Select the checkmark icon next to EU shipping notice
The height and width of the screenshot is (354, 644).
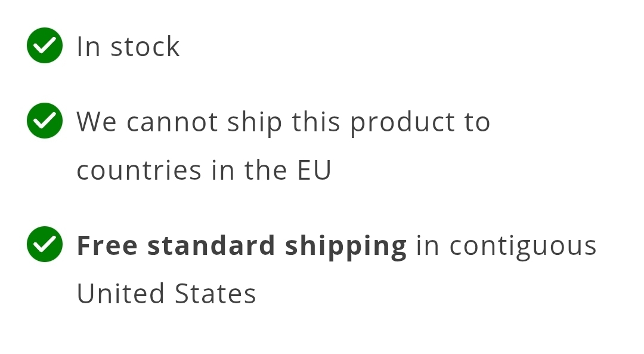click(45, 121)
